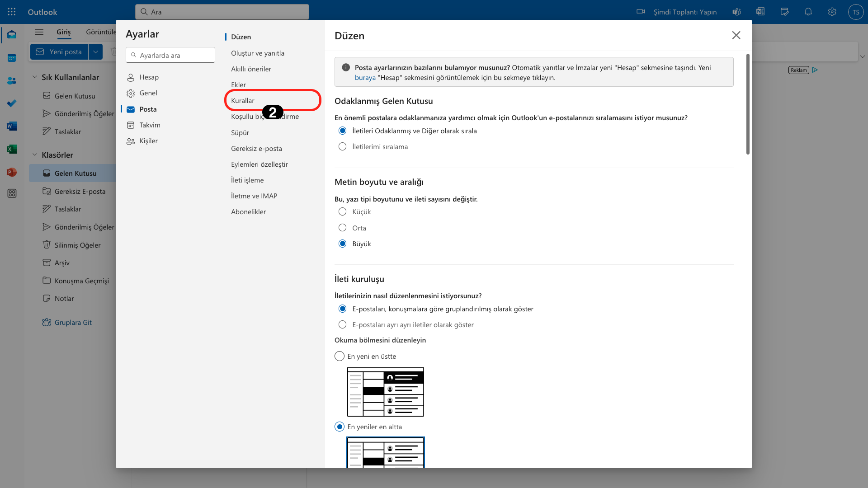Open the To Do checkmark icon
The image size is (868, 488).
tap(12, 103)
